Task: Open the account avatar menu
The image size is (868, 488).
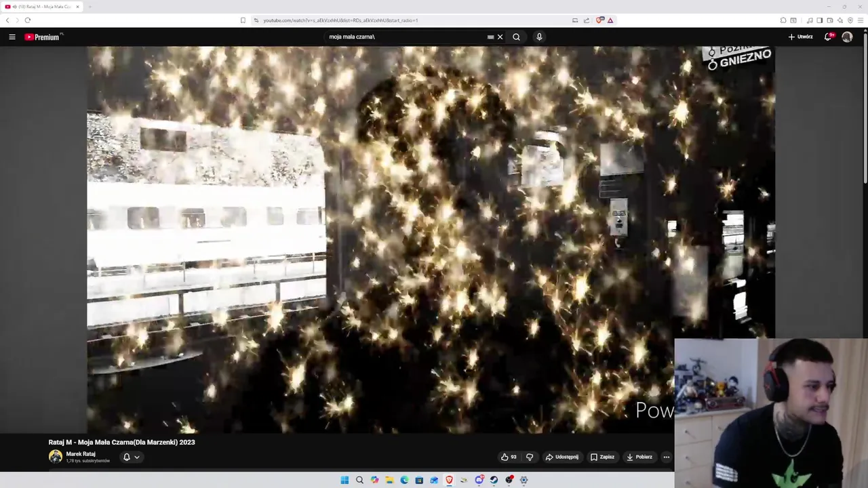Action: [x=847, y=37]
